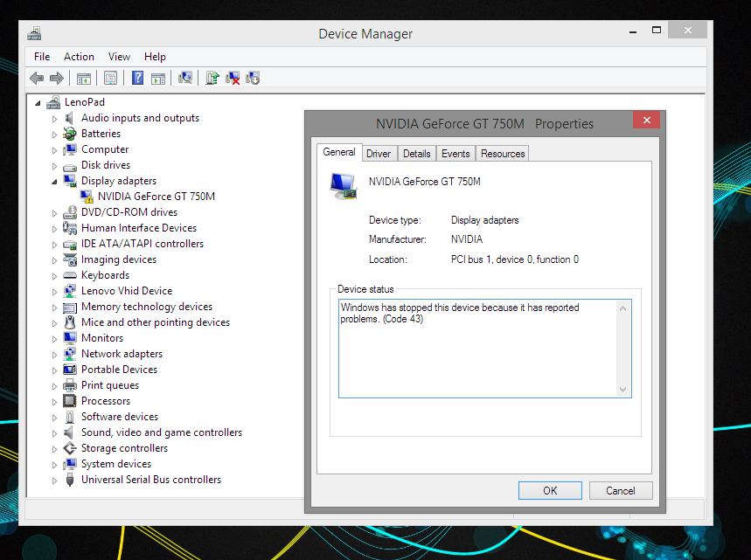Click the status box scroll down arrow
The image size is (751, 560).
tap(622, 389)
